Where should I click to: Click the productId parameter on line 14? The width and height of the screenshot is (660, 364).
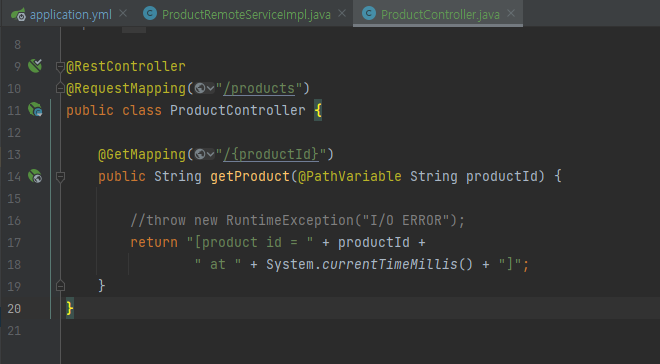(x=502, y=176)
